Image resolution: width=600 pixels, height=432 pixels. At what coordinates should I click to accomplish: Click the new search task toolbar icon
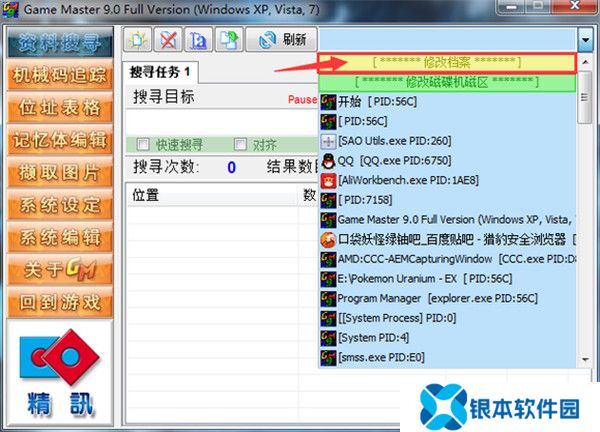pyautogui.click(x=137, y=39)
